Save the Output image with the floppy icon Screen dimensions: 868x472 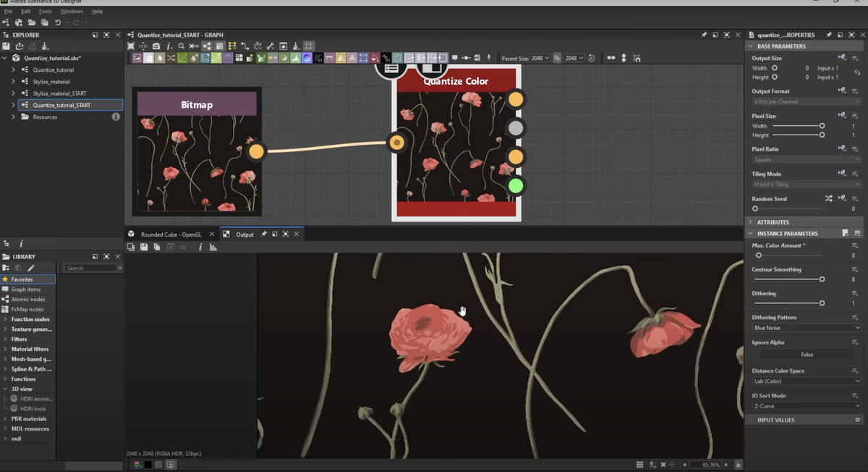(x=144, y=246)
